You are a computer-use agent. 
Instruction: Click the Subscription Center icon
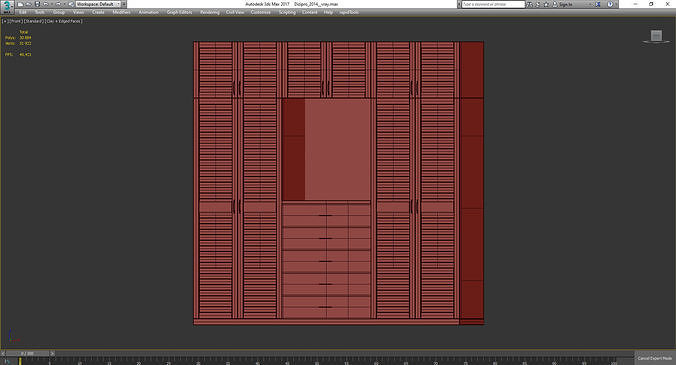tap(538, 4)
